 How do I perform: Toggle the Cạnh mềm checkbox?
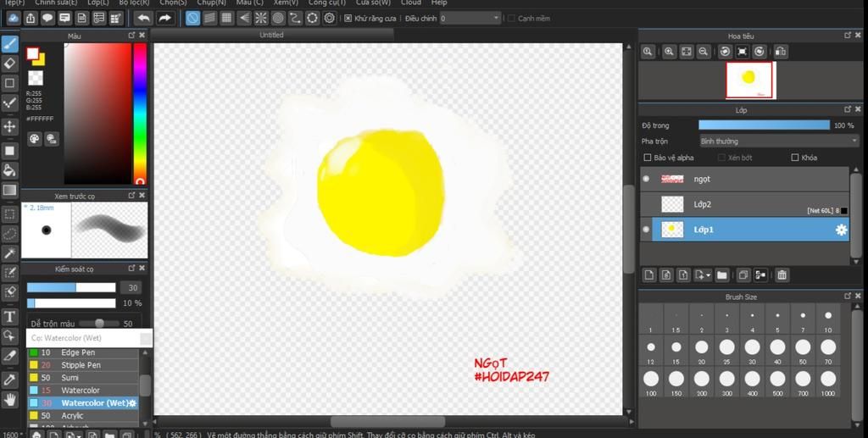511,19
